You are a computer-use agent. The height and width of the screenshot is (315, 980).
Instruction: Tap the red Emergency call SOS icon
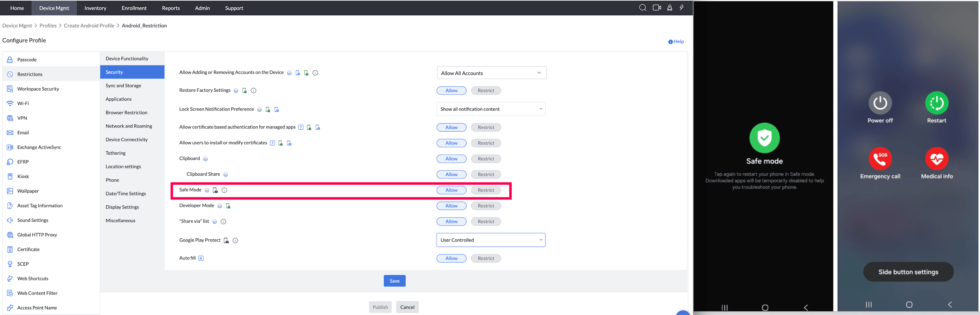880,159
